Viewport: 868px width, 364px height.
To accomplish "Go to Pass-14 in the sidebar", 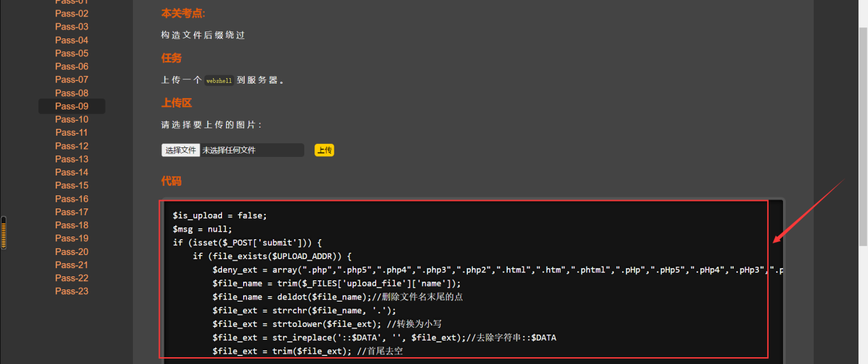I will [x=72, y=172].
